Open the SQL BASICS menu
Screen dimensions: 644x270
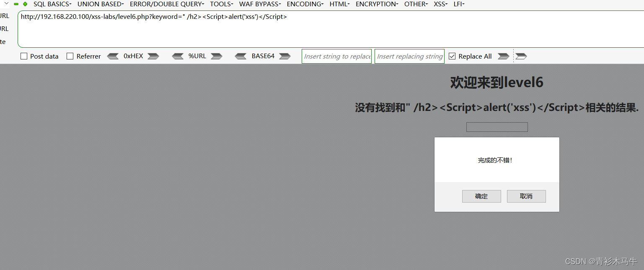pos(52,4)
